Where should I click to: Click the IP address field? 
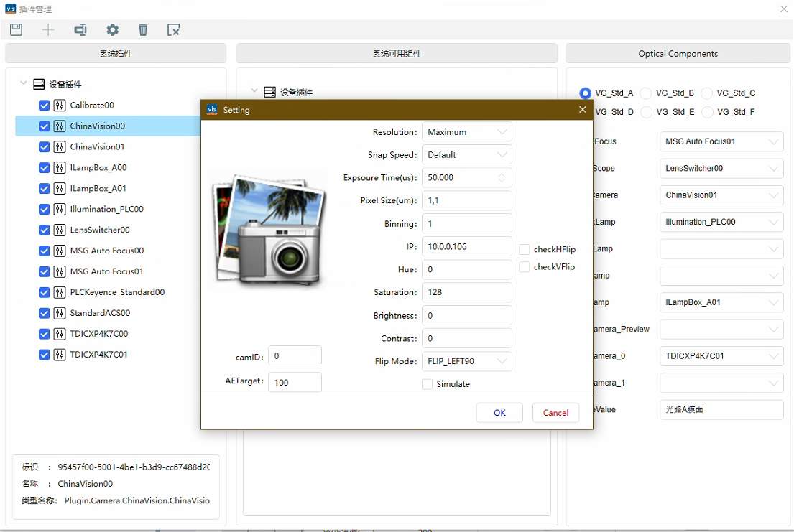tap(466, 246)
